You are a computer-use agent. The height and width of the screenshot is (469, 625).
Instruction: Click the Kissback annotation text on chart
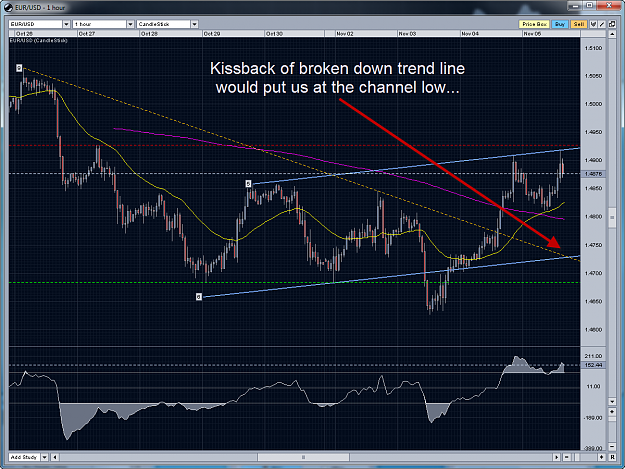337,78
